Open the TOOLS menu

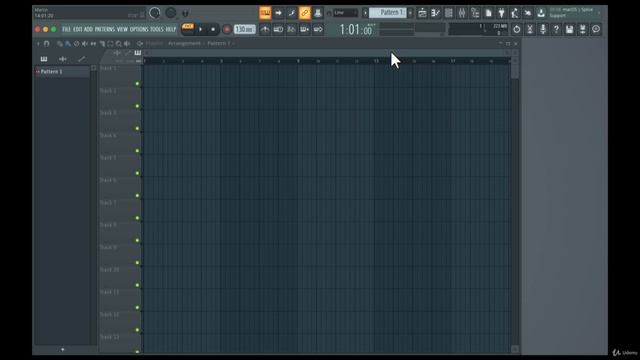(157, 29)
